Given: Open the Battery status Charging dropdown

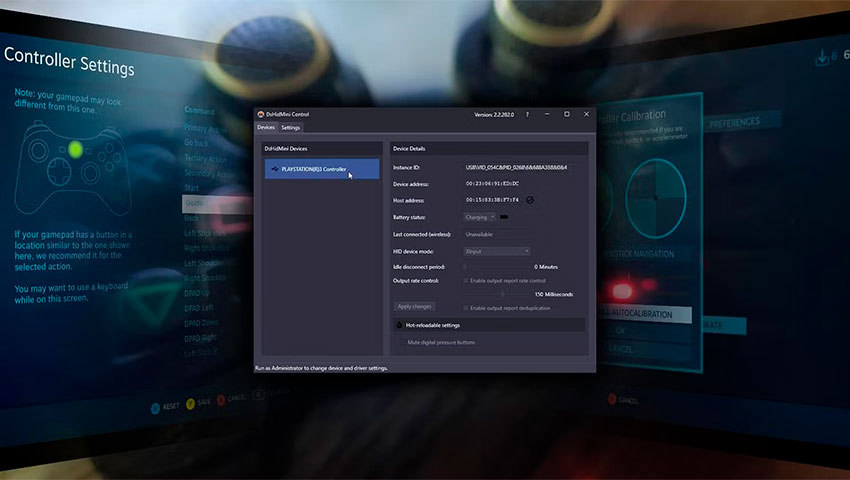Looking at the screenshot, I should pos(479,217).
